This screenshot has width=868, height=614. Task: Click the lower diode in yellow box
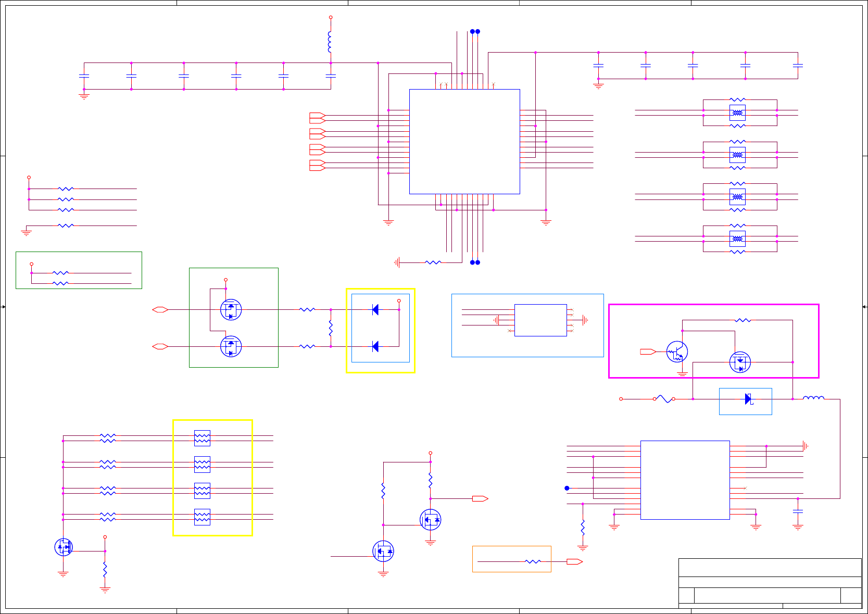pos(375,346)
